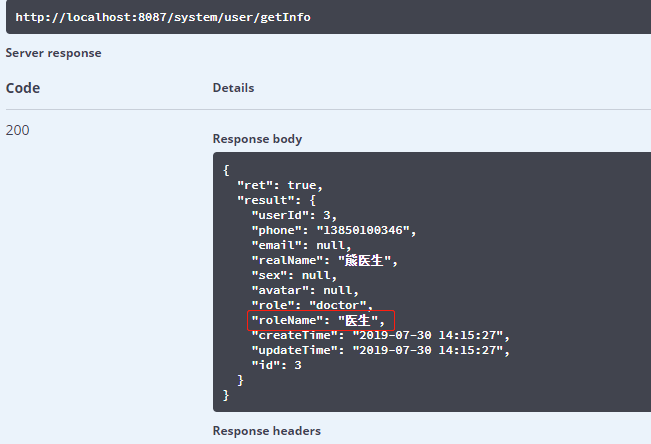Click the "email": null line
Viewport: 651px width, 444px height.
pos(301,245)
